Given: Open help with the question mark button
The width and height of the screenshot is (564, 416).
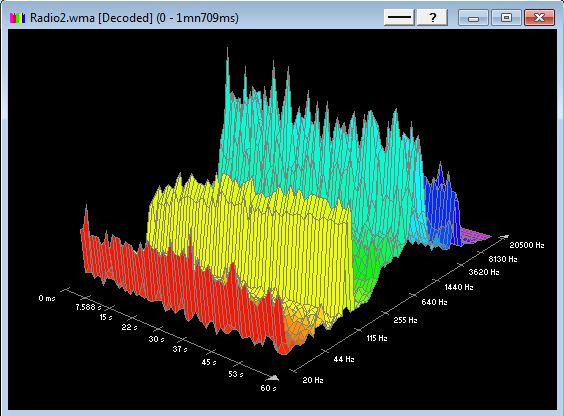Looking at the screenshot, I should click(x=432, y=17).
